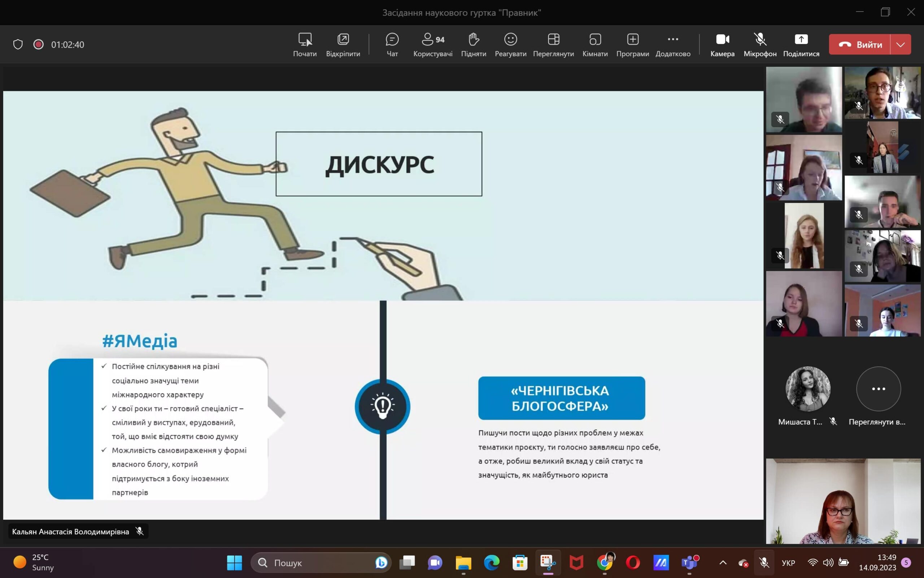The width and height of the screenshot is (924, 578).
Task: Share screen using Поділитися
Action: coord(801,45)
